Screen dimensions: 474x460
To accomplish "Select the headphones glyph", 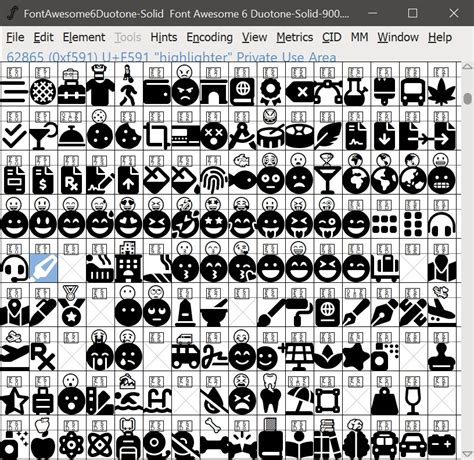I will pyautogui.click(x=441, y=224).
